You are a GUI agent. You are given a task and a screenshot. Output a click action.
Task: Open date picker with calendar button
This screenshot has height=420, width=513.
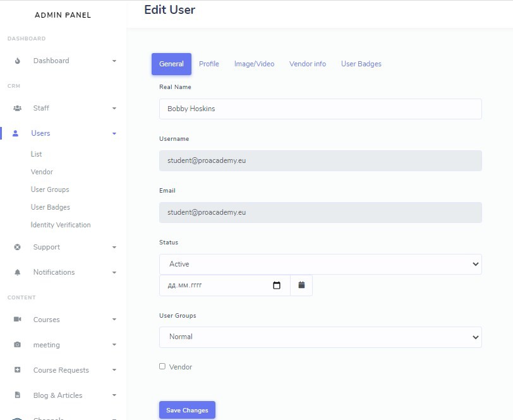pyautogui.click(x=301, y=285)
